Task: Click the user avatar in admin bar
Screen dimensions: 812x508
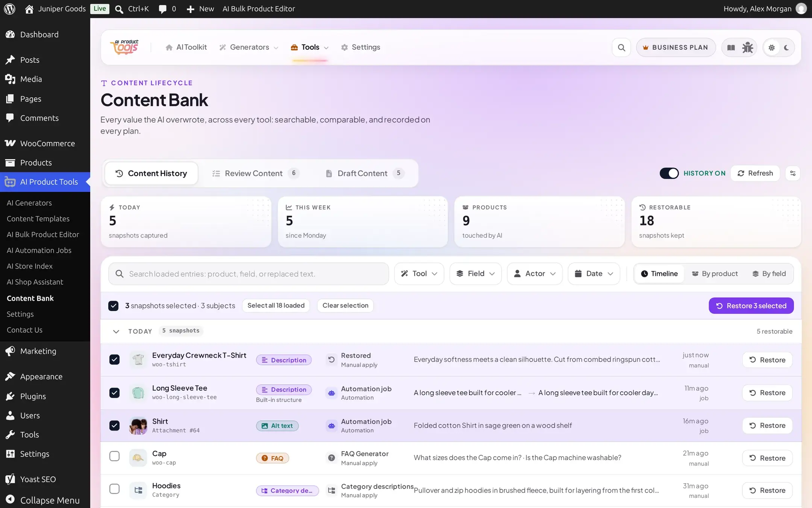Action: [801, 9]
